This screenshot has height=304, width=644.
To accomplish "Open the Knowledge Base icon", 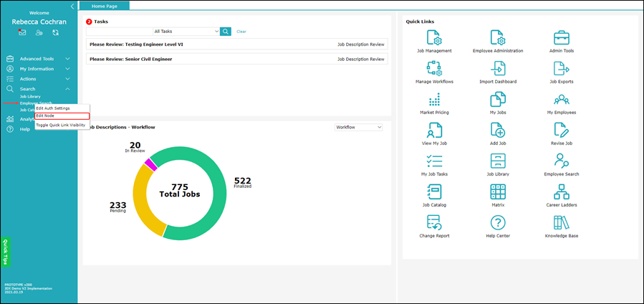I will point(562,223).
